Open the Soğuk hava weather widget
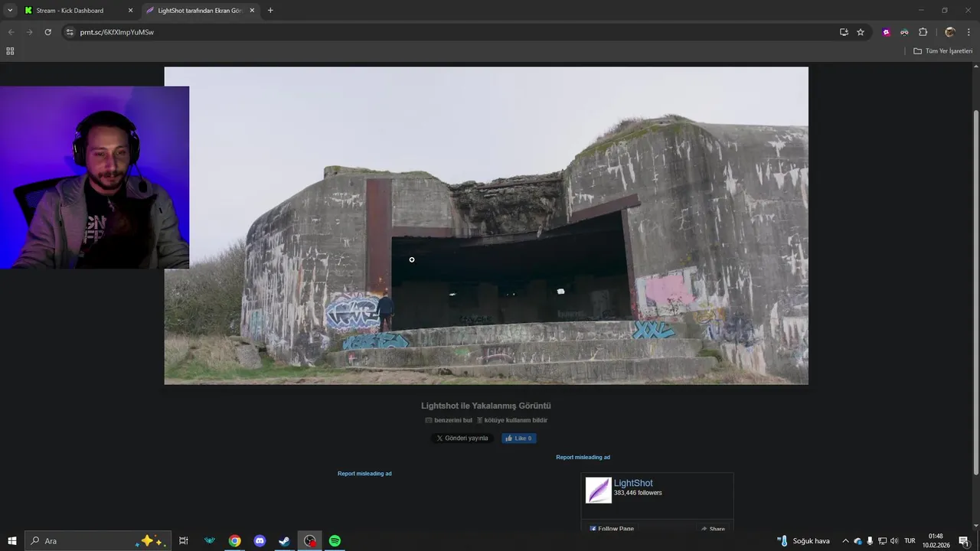The height and width of the screenshot is (551, 980). click(804, 541)
